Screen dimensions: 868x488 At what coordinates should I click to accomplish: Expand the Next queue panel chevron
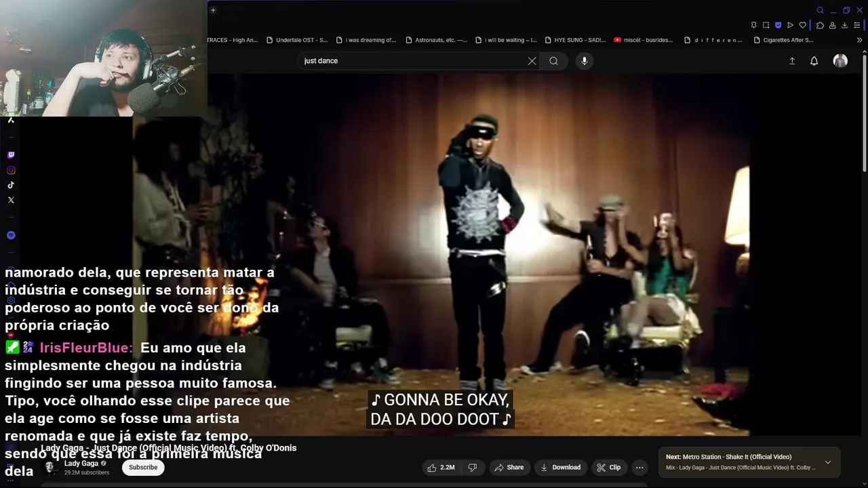(x=827, y=462)
